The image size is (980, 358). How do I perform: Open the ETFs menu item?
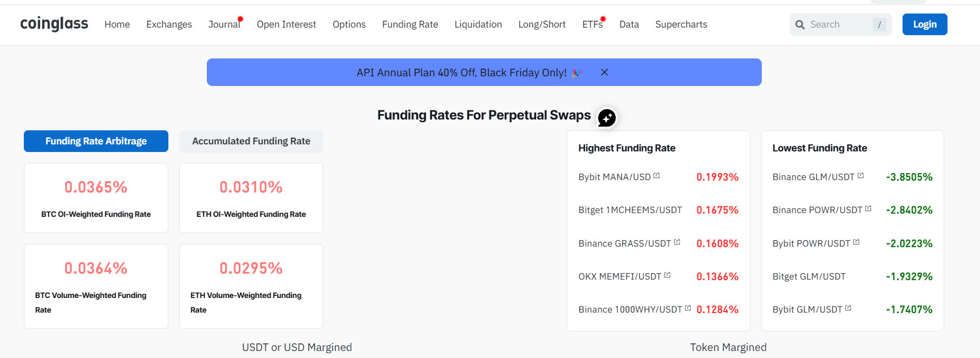(x=592, y=24)
